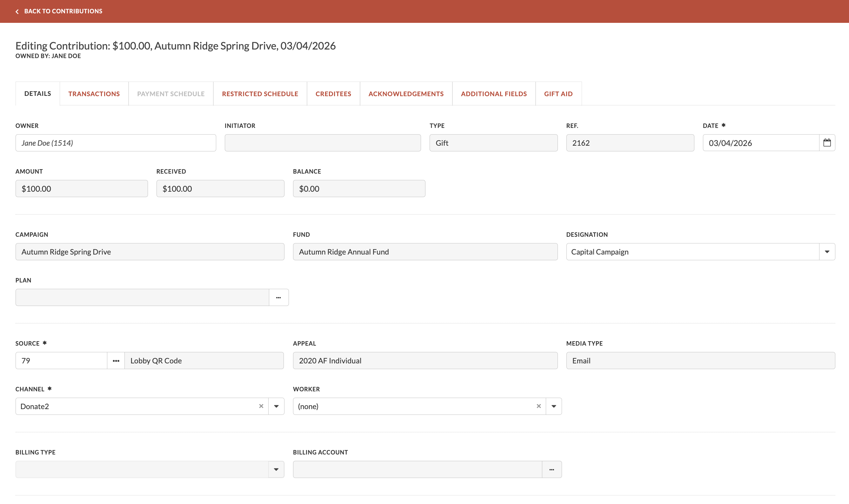
Task: Click the empty Billing Account field
Action: coord(418,469)
